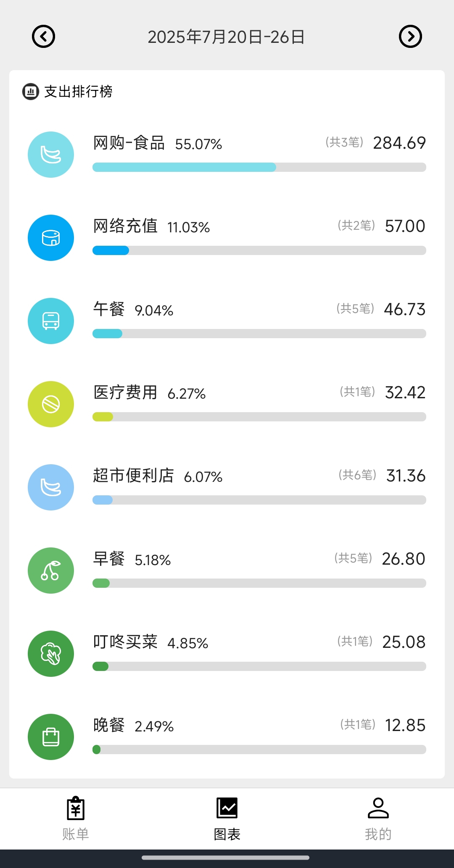454x868 pixels.
Task: Tap the 医疗费用 category icon
Action: [51, 404]
